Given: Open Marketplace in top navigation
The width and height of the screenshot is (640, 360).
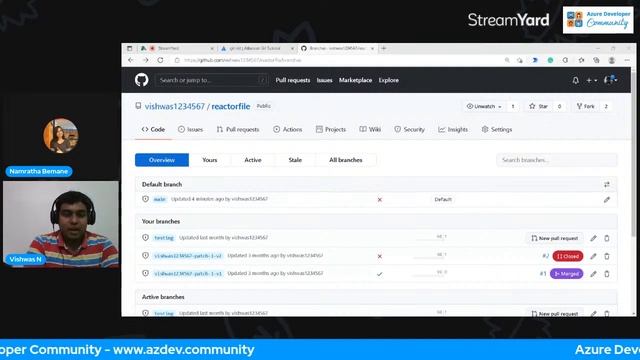Looking at the screenshot, I should click(355, 80).
